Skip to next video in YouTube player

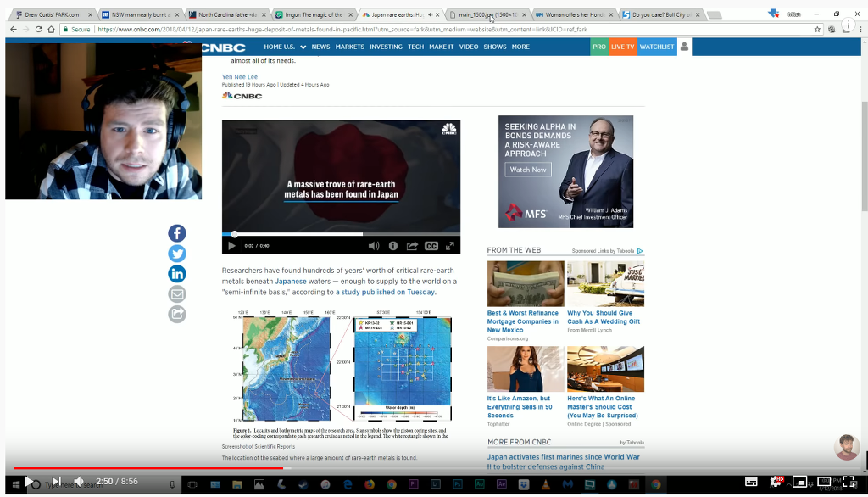[x=56, y=482]
